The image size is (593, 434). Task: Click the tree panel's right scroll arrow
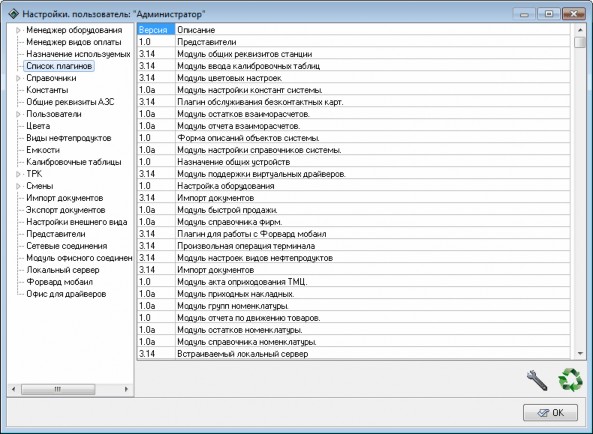coord(126,389)
